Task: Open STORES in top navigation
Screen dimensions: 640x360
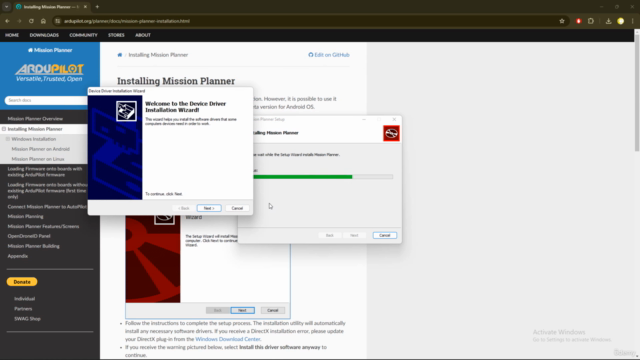Action: [x=116, y=35]
